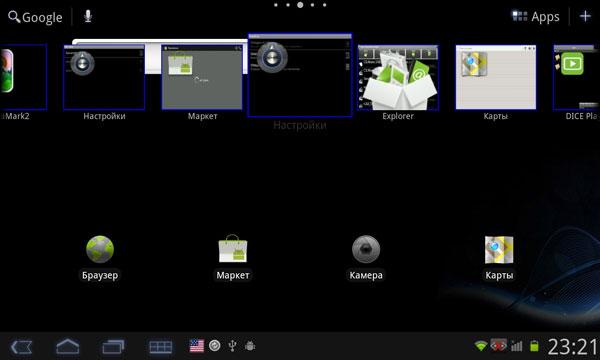Launch the Маркет shortcut on home screen
The width and height of the screenshot is (600, 360).
233,258
